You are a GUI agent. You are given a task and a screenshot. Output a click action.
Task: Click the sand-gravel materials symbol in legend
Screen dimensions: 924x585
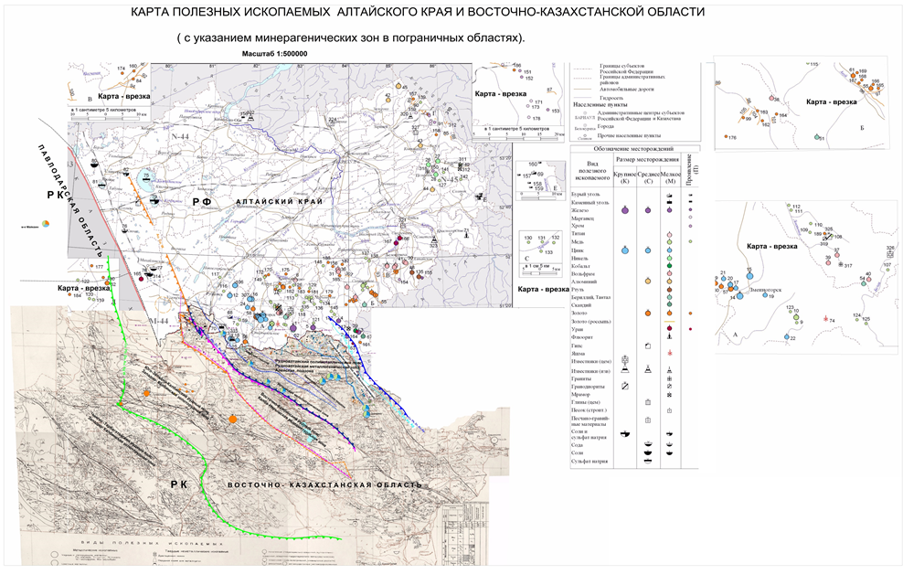coord(648,420)
